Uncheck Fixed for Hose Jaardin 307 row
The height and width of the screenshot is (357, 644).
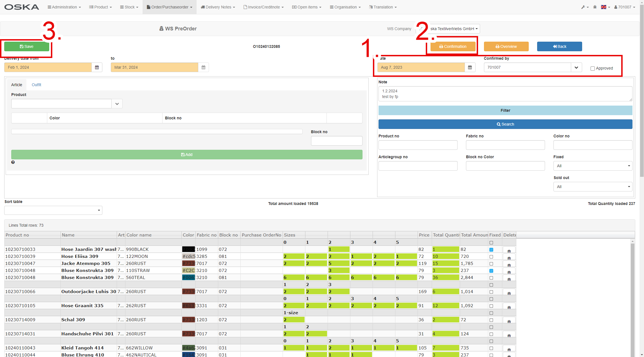[491, 250]
